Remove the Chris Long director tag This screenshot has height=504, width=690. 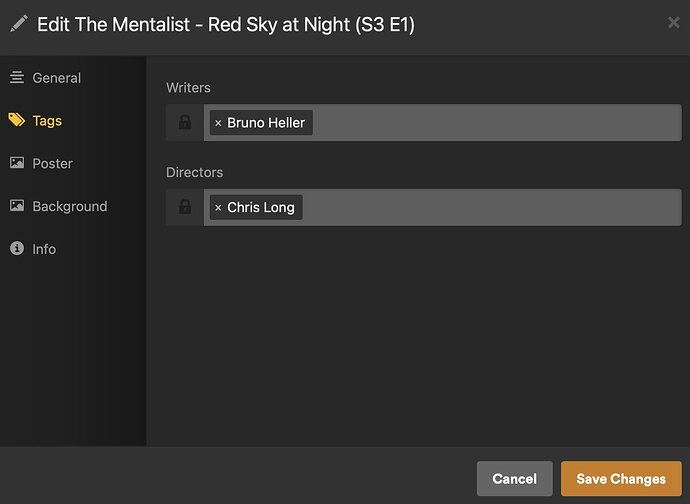click(218, 208)
